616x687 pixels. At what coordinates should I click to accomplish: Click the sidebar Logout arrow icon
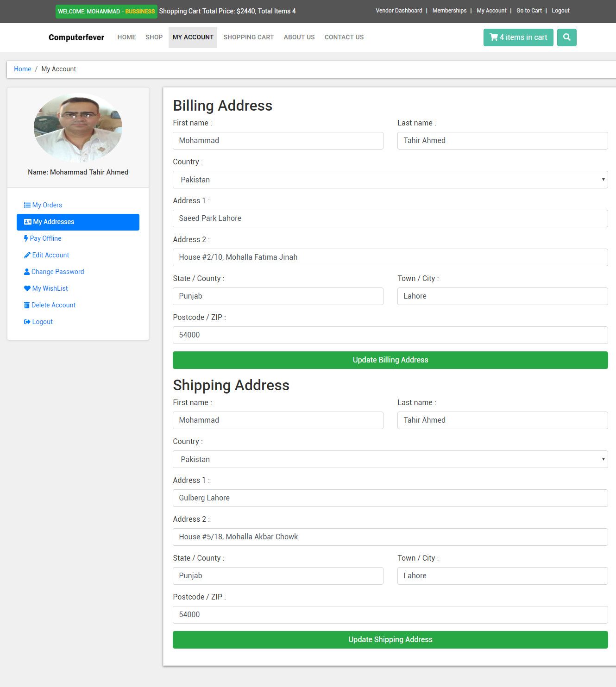tap(27, 322)
